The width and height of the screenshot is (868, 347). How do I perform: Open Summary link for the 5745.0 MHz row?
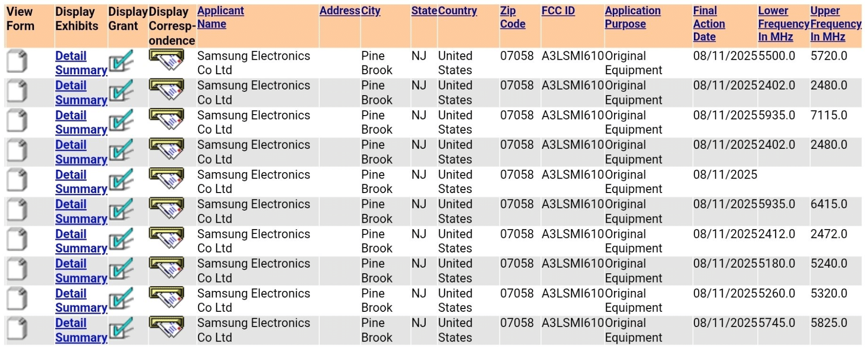[x=81, y=338]
